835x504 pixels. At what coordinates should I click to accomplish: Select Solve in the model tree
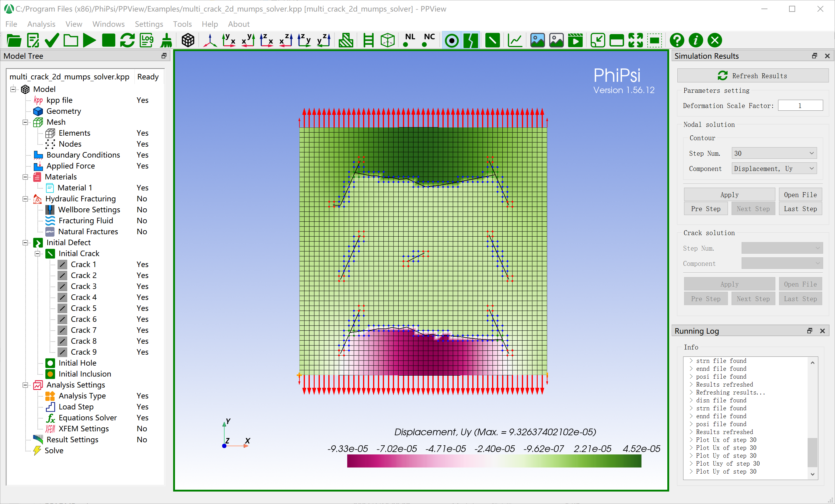pos(54,450)
